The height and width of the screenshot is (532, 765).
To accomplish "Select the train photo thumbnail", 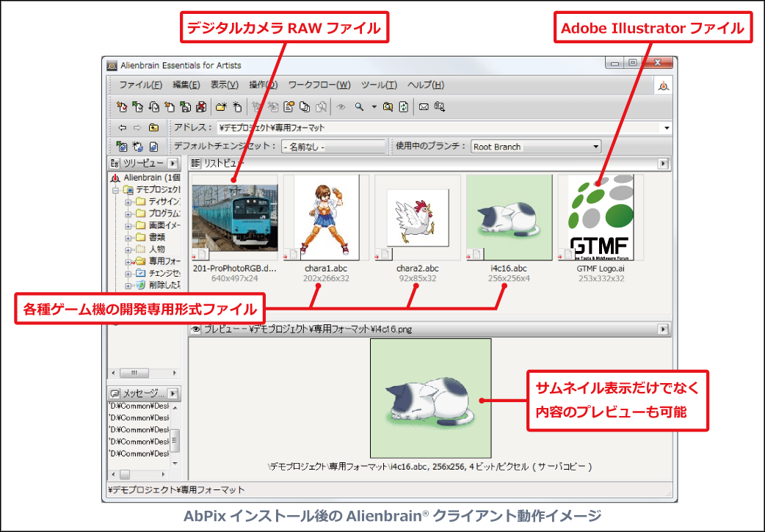I will (x=235, y=217).
